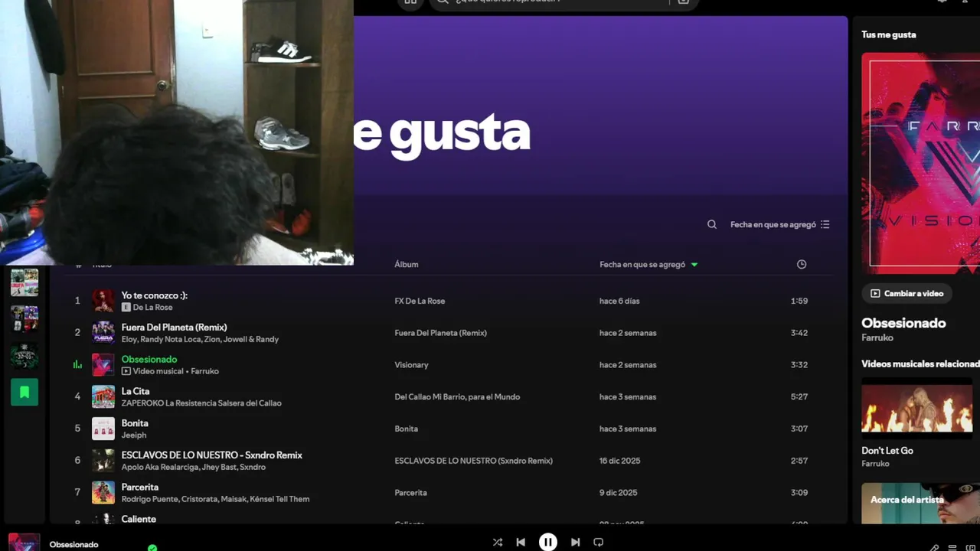Click the 'hace 6 días' date cell
This screenshot has height=551, width=980.
click(x=619, y=301)
